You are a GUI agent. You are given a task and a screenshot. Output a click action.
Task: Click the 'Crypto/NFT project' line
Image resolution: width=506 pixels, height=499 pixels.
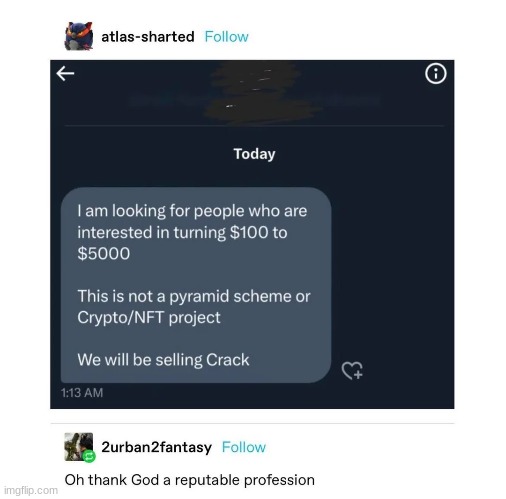point(149,317)
